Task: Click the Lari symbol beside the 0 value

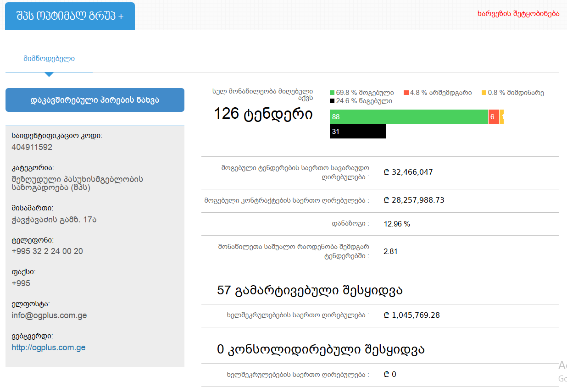Action: point(386,375)
